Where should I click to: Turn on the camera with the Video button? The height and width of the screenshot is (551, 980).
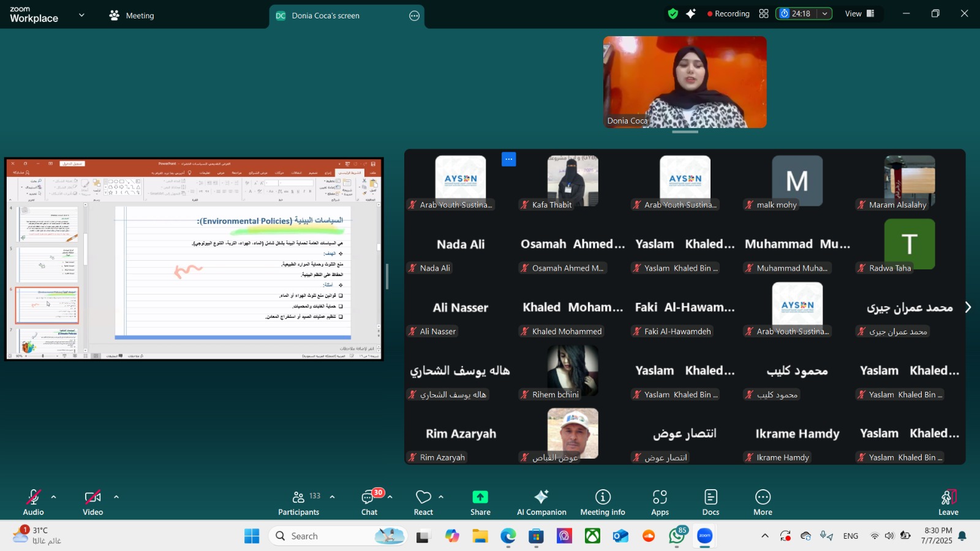click(x=92, y=502)
